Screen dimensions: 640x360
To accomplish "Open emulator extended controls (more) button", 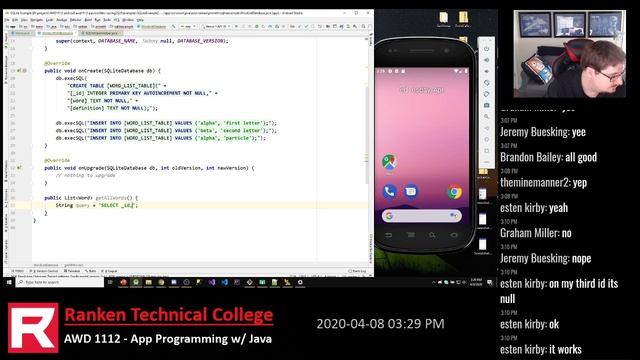I will (487, 162).
